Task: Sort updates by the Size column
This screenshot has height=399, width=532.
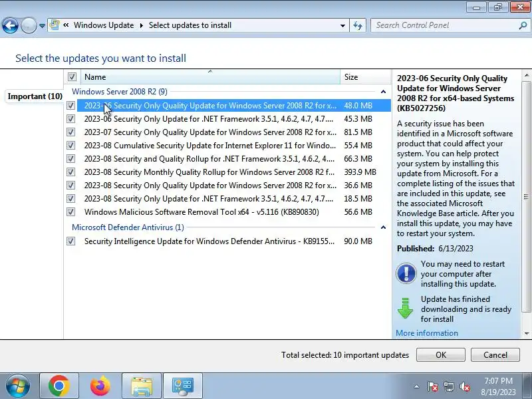Action: tap(365, 77)
